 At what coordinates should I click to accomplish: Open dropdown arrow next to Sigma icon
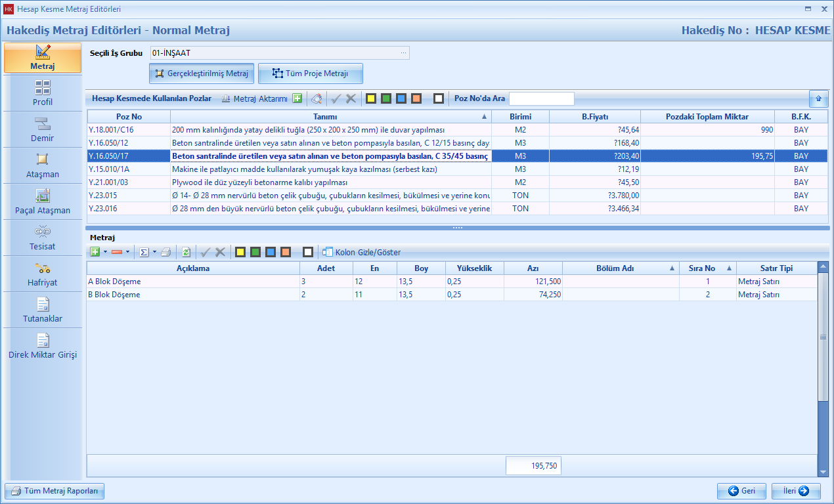coord(154,252)
